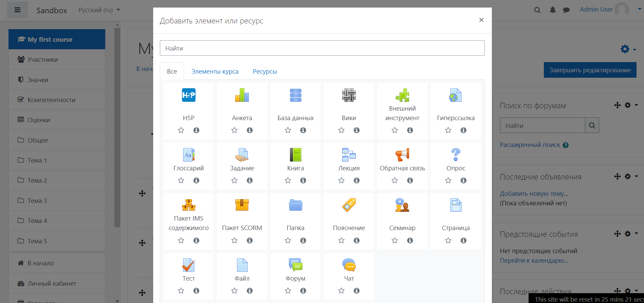Viewport: 644px width, 303px height.
Task: Select the H5P activity icon
Action: point(188,95)
